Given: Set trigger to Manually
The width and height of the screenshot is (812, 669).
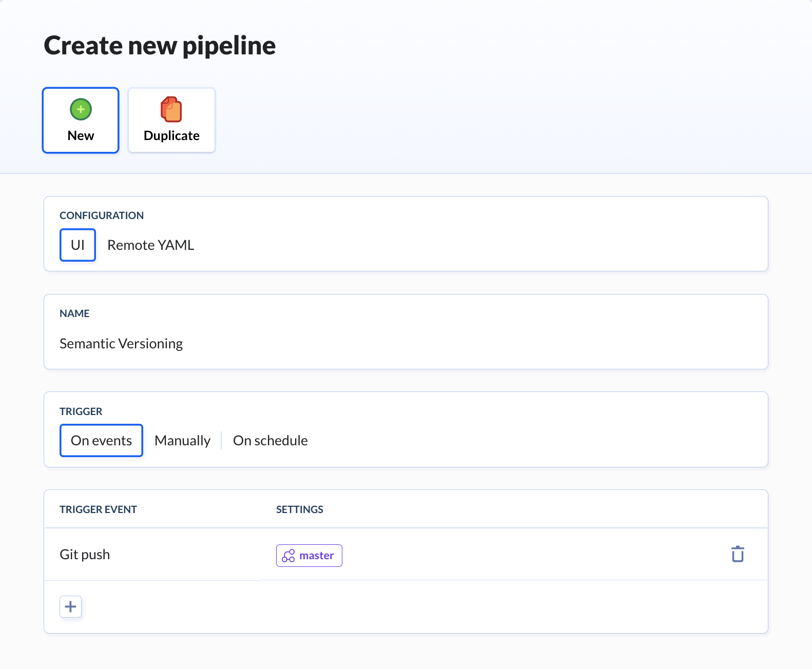Looking at the screenshot, I should pyautogui.click(x=183, y=440).
